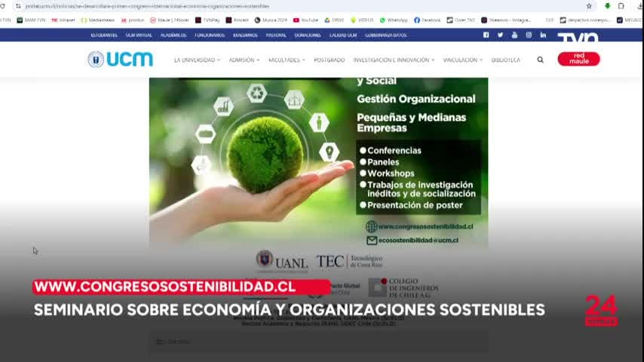The width and height of the screenshot is (644, 362).
Task: Click the Workshops bullet text
Action: click(x=391, y=173)
